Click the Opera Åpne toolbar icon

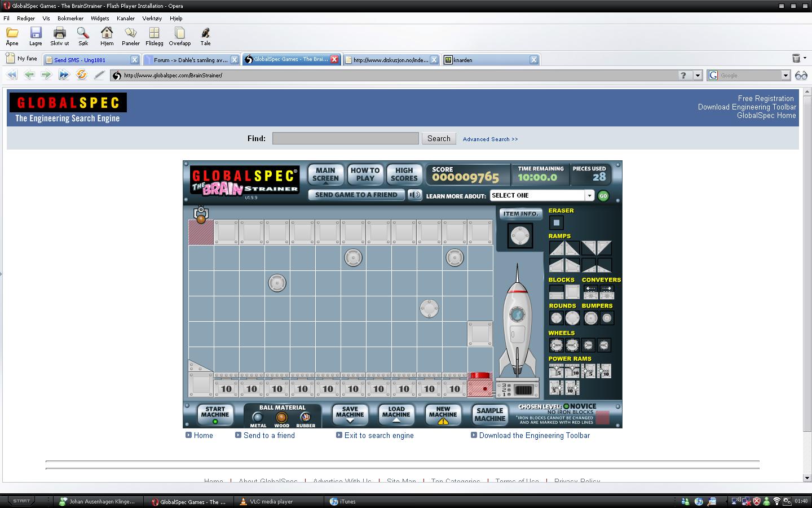pos(12,36)
